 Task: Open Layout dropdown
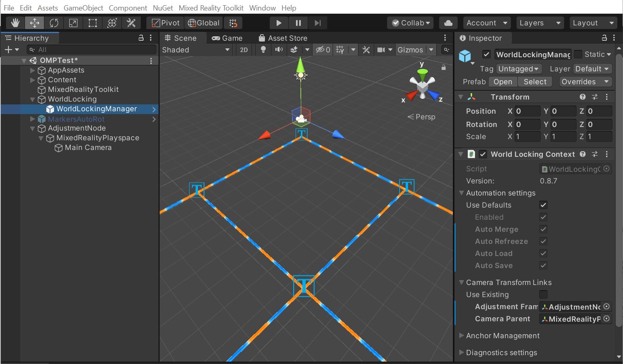(x=593, y=23)
